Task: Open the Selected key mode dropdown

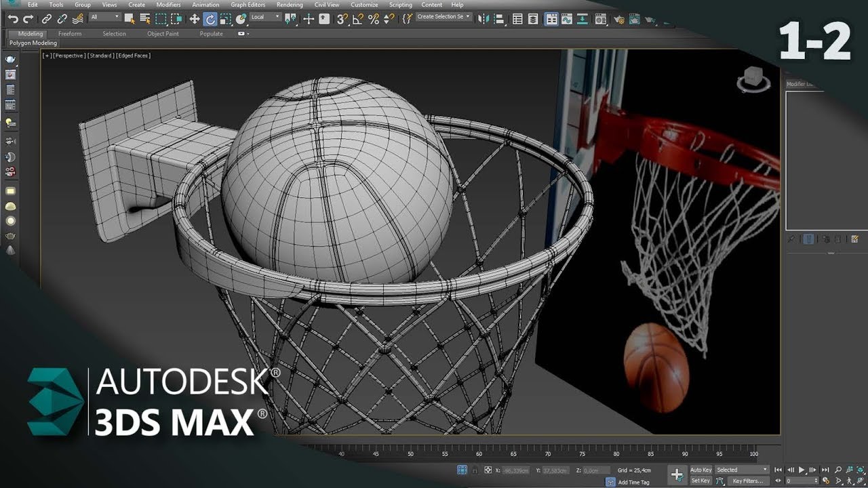Action: [741, 470]
